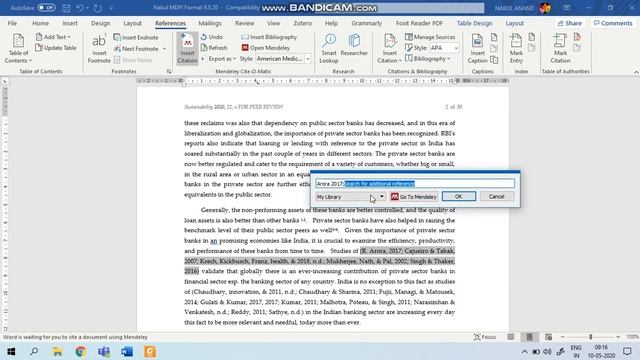
Task: Insert a Footnote
Action: pyautogui.click(x=99, y=49)
